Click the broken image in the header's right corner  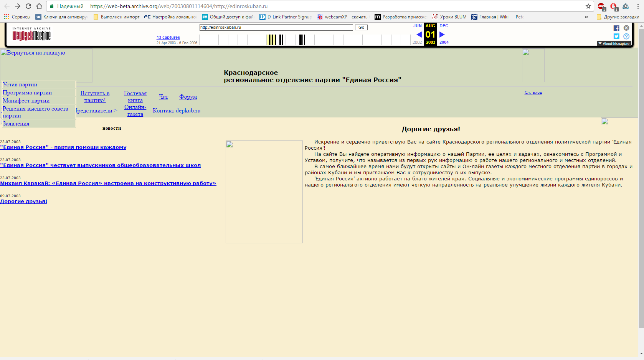tap(533, 65)
